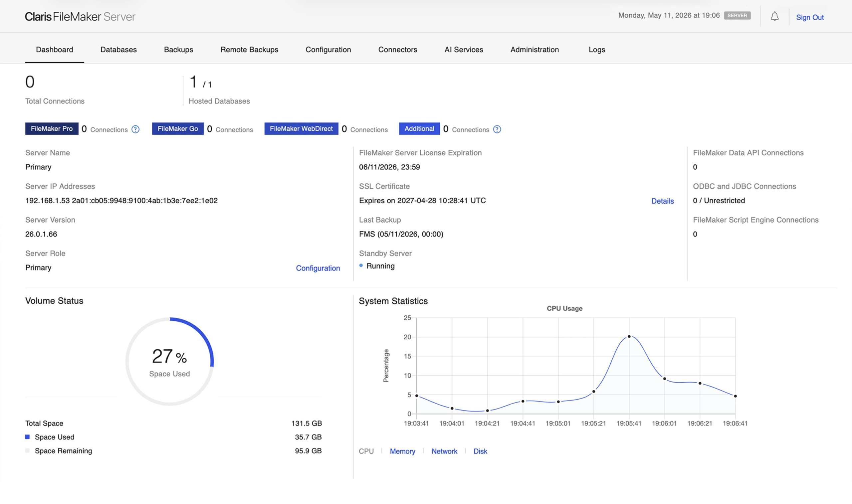The width and height of the screenshot is (852, 504).
Task: Click Last Backup FMS (05/11/2026, 00:00)
Action: click(401, 234)
